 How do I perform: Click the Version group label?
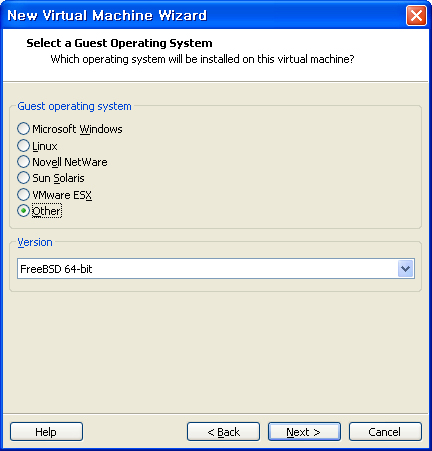coord(35,242)
